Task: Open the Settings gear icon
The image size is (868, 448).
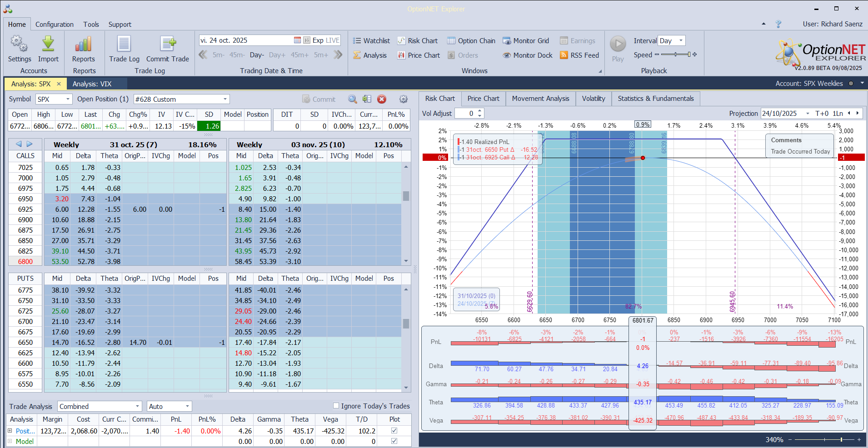Action: coord(19,44)
